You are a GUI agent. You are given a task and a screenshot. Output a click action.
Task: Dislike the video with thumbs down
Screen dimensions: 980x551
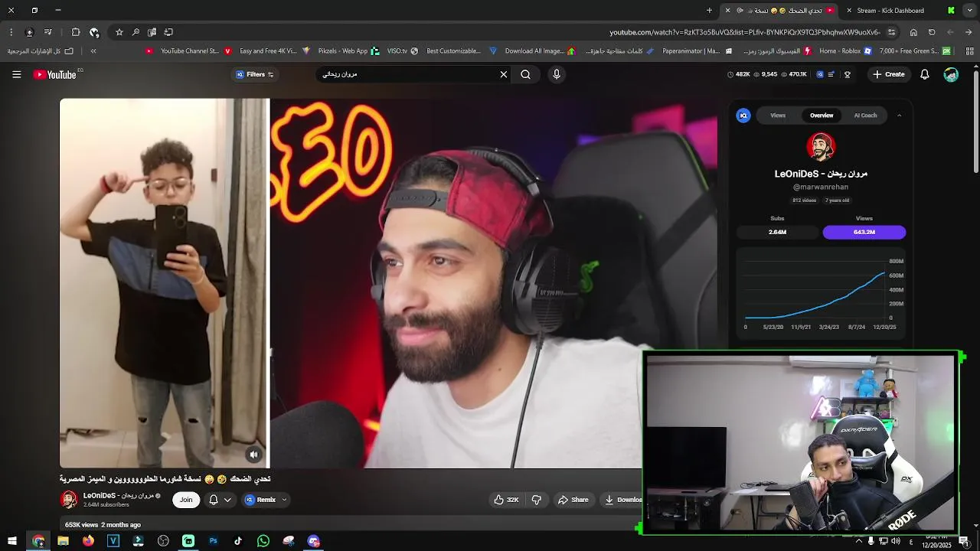[x=537, y=500]
